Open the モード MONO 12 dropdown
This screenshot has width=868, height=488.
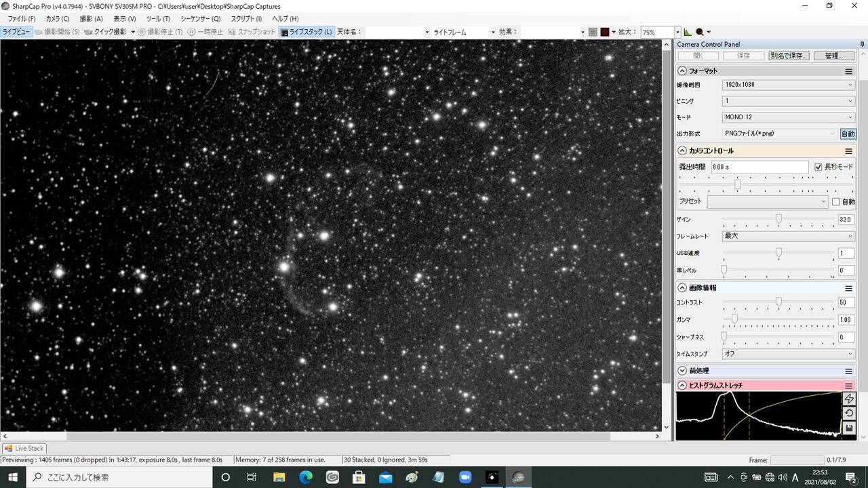point(789,117)
